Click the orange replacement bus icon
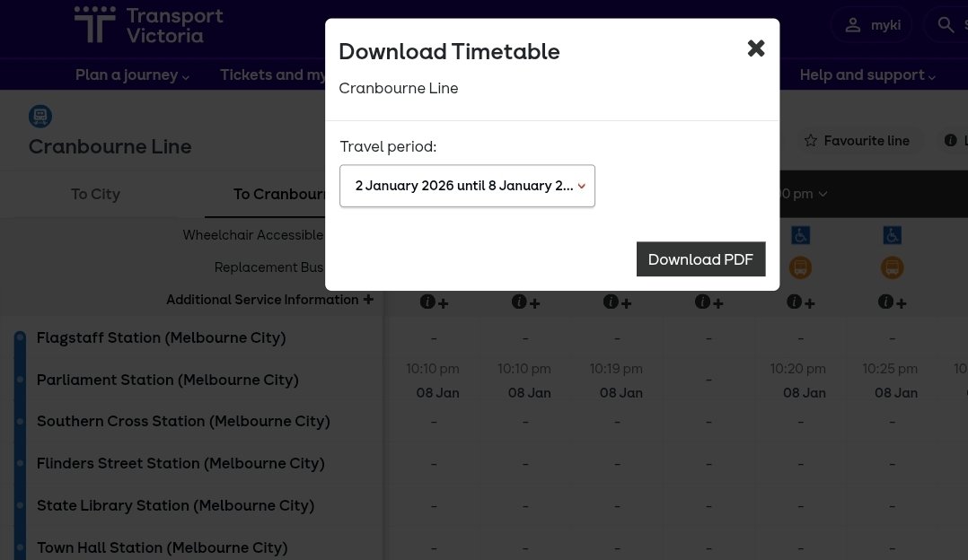The image size is (968, 560). pyautogui.click(x=800, y=267)
